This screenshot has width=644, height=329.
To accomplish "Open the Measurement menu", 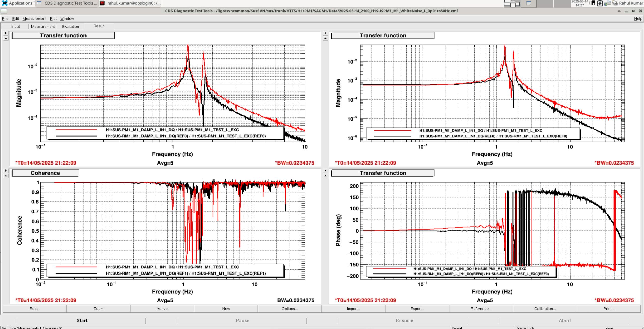I will (34, 19).
